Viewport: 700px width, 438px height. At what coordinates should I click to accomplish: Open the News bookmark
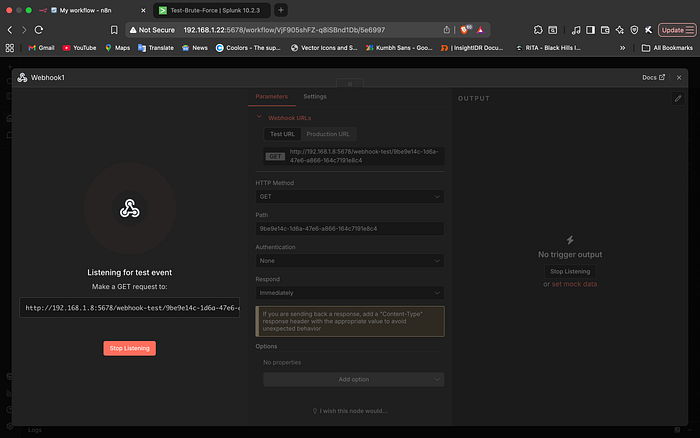click(195, 48)
